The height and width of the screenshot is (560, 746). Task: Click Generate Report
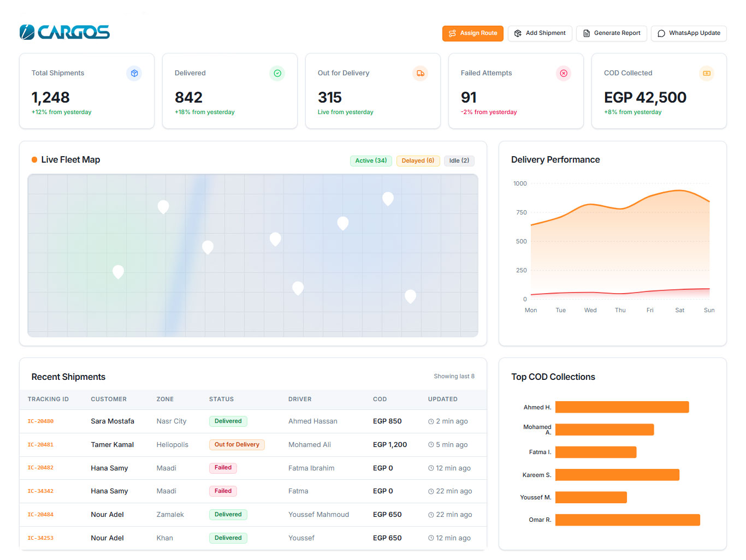612,33
